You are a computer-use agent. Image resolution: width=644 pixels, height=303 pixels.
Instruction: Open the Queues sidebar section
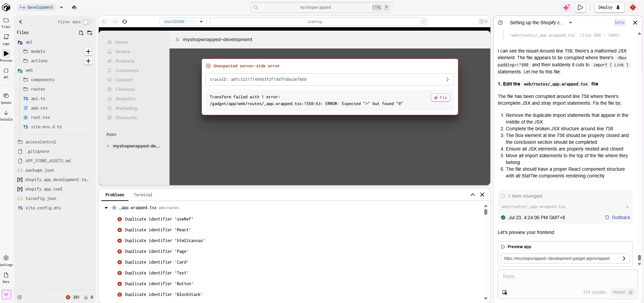[x=6, y=98]
